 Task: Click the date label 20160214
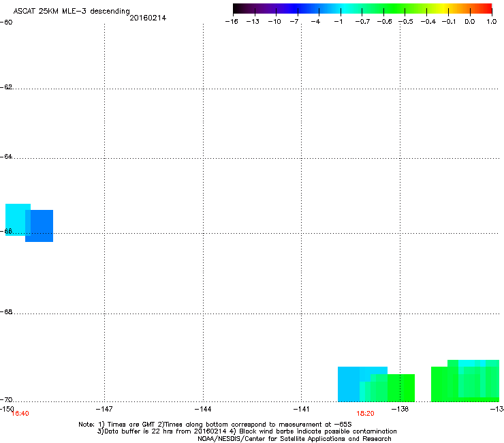pos(148,18)
